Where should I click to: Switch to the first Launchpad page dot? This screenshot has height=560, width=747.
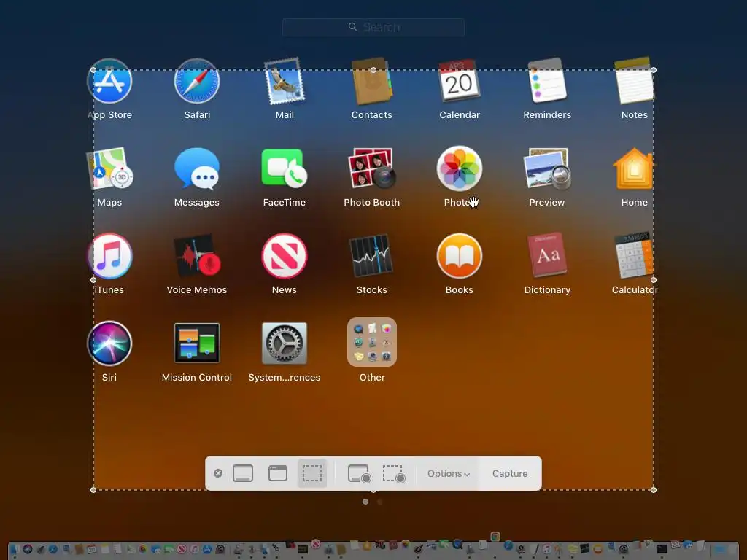coord(365,502)
